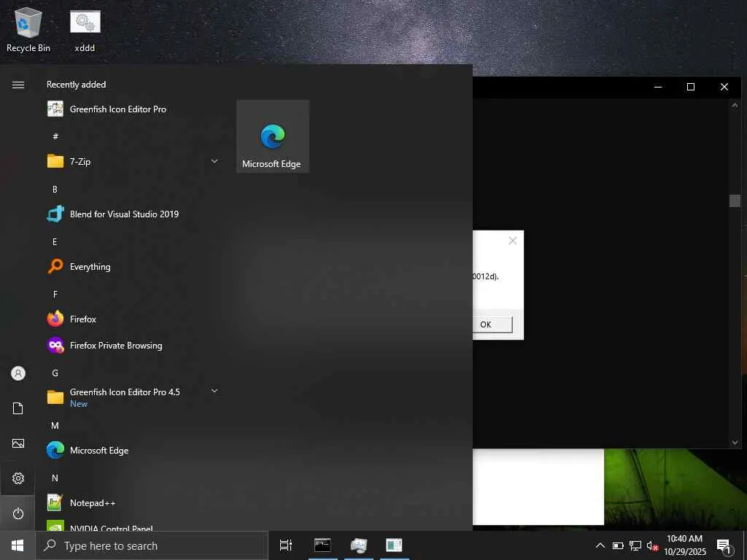747x560 pixels.
Task: Switch to the command prompt taskbar app
Action: tap(322, 545)
